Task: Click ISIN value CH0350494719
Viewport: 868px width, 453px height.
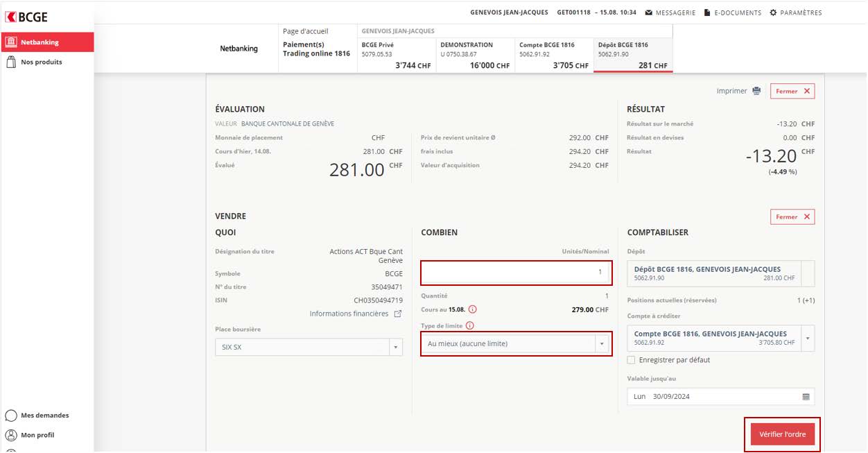Action: (x=378, y=300)
